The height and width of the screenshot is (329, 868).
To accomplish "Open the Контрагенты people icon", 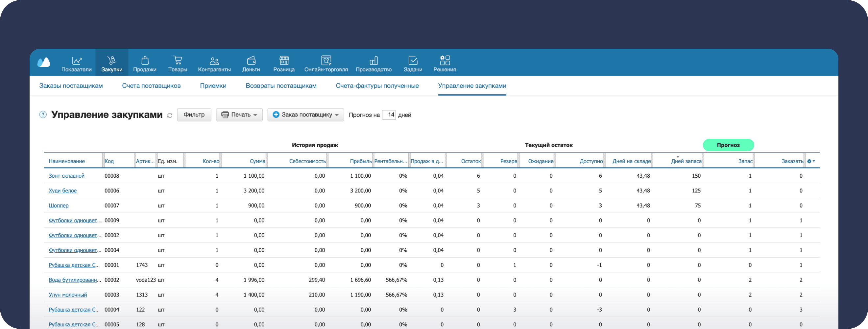I will (214, 61).
